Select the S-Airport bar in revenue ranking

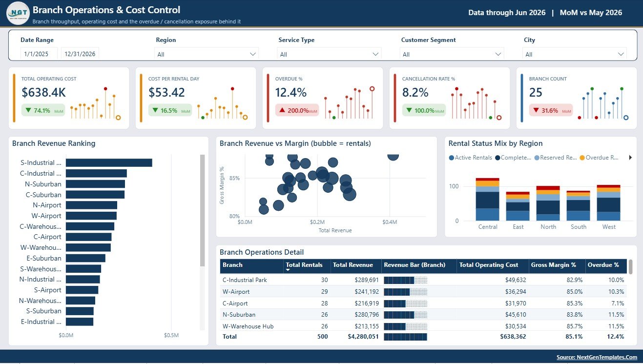pos(82,290)
